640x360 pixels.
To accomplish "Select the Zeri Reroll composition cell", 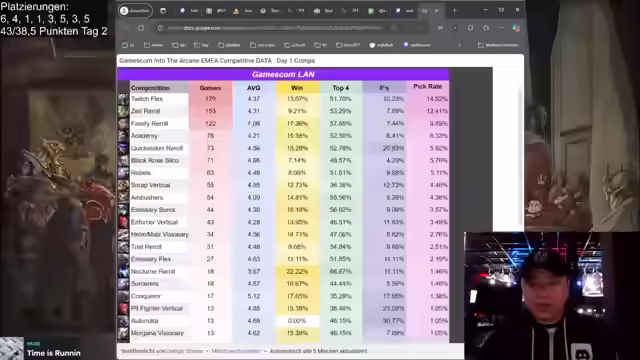I will 159,111.
